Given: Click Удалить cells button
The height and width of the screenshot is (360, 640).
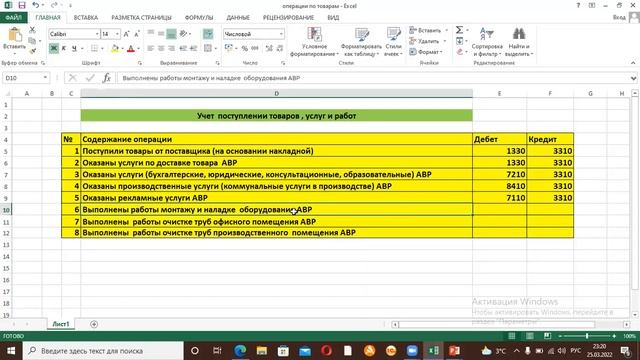Looking at the screenshot, I should (428, 41).
